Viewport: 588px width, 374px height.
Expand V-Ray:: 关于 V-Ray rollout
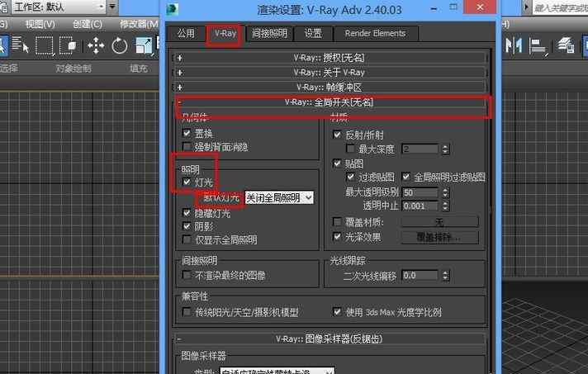(330, 73)
